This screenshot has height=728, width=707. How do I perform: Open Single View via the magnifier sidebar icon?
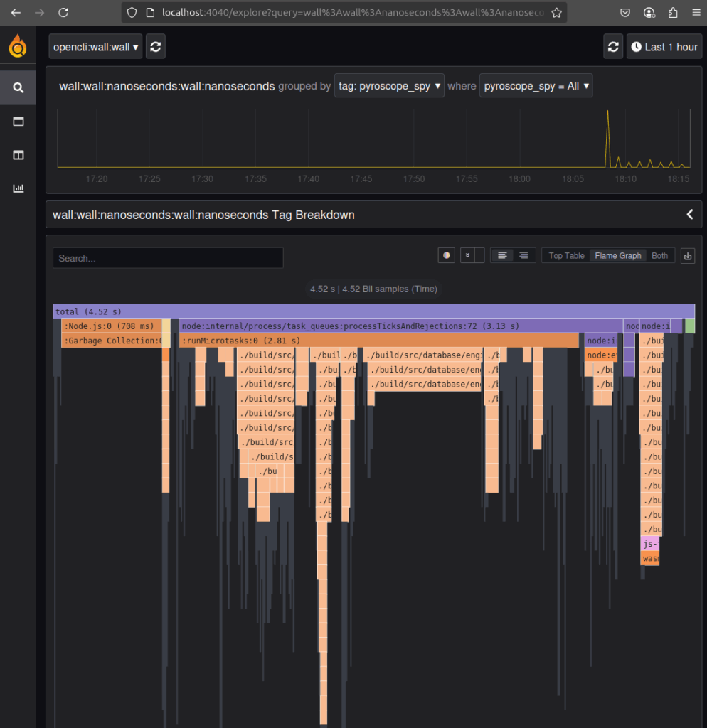tap(17, 87)
